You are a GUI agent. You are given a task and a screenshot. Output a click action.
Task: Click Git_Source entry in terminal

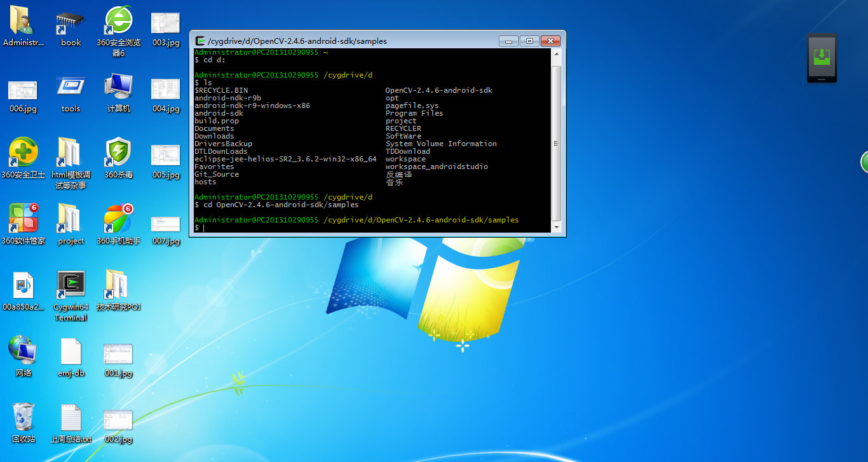pos(217,174)
